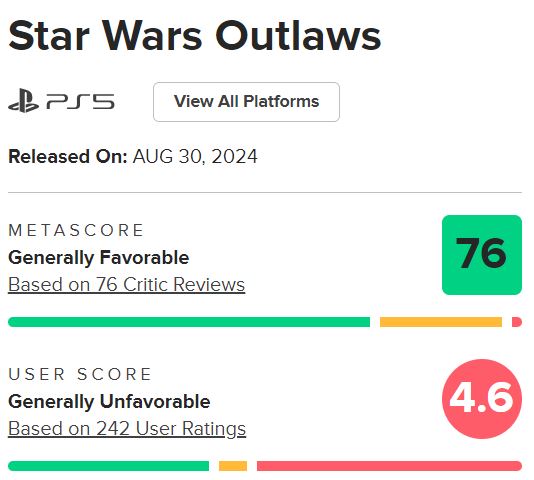Click the Released On label
Screen dimensions: 534x480
point(67,157)
